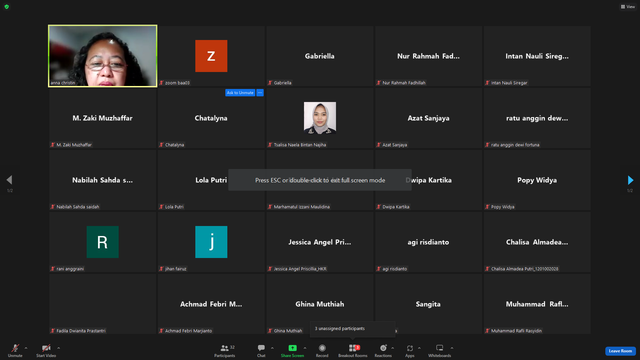Expand the caret next to Chat
The image size is (640, 360).
pyautogui.click(x=272, y=348)
